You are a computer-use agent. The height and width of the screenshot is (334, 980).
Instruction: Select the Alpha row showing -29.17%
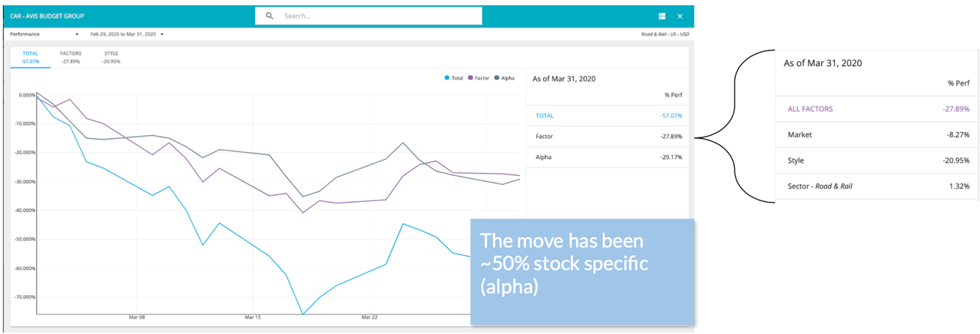607,157
